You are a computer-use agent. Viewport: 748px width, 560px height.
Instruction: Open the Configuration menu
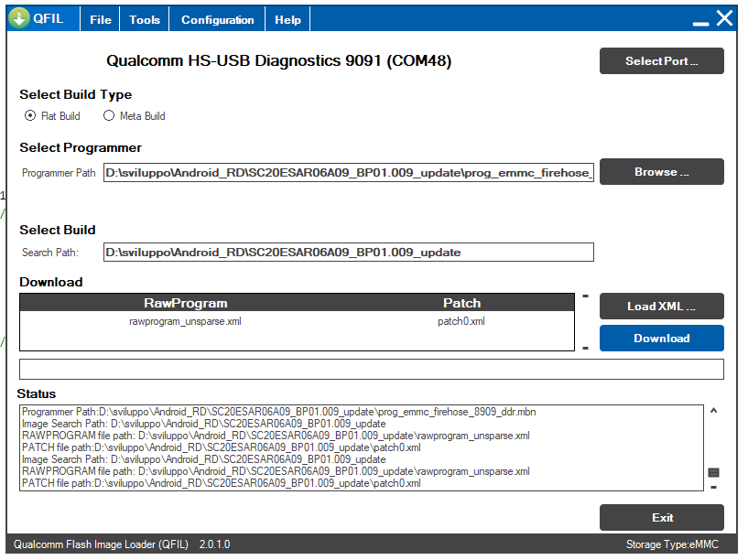(x=218, y=20)
